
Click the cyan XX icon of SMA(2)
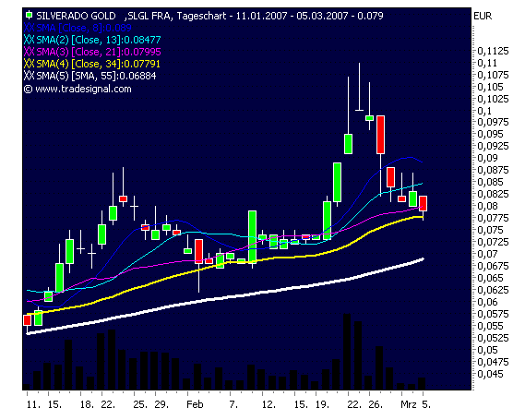tap(30, 40)
